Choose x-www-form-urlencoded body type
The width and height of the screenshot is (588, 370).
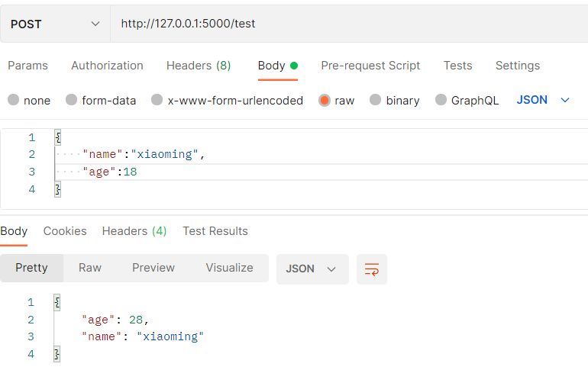[x=157, y=100]
